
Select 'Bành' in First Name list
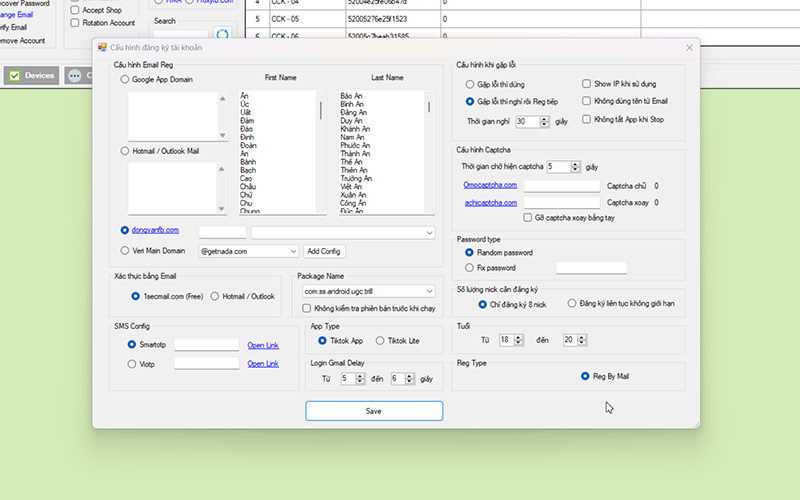point(248,162)
